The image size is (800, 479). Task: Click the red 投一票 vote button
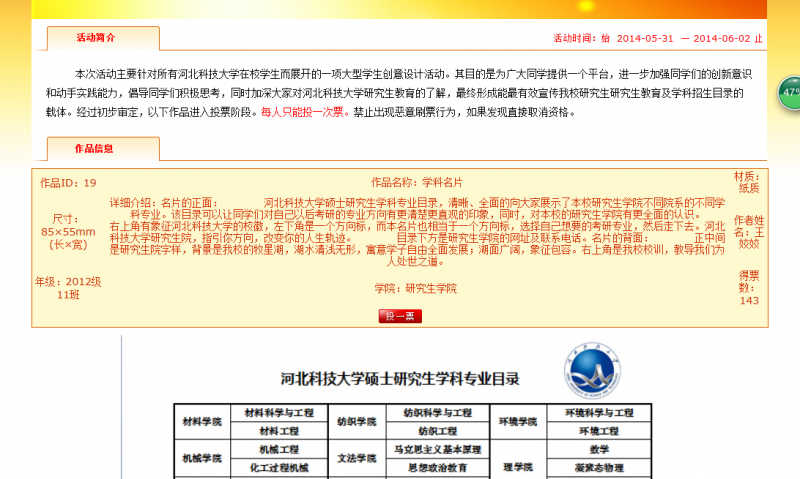point(400,316)
